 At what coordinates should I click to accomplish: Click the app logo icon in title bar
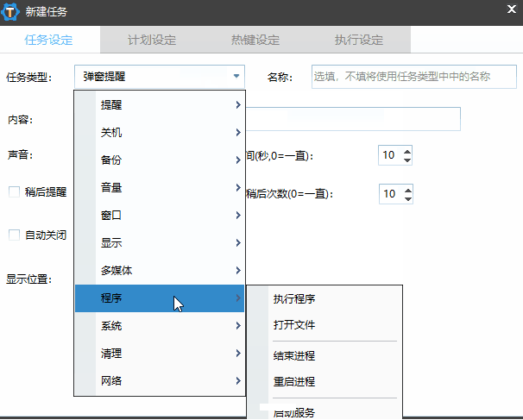coord(10,12)
